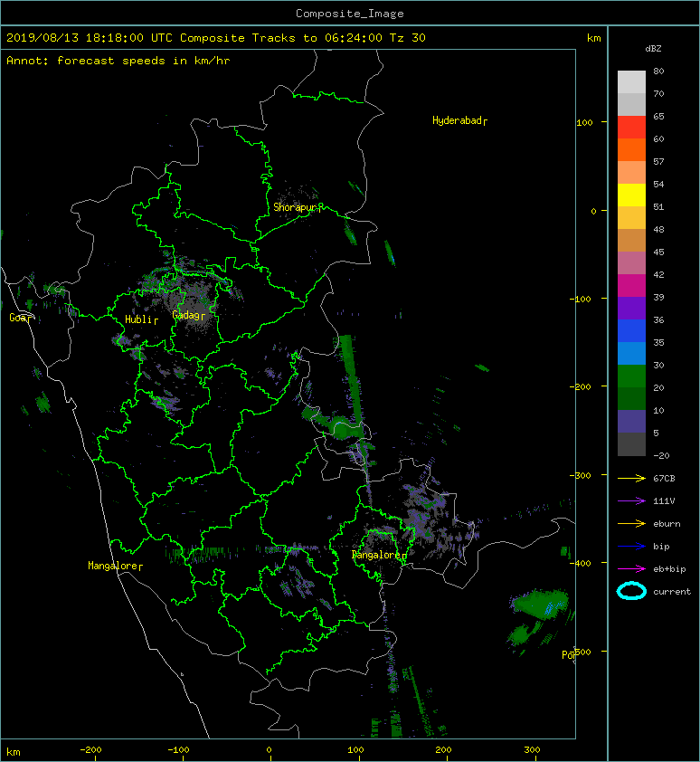Click the magenta eb+bip arrow in legend
700x762 pixels.
[631, 569]
